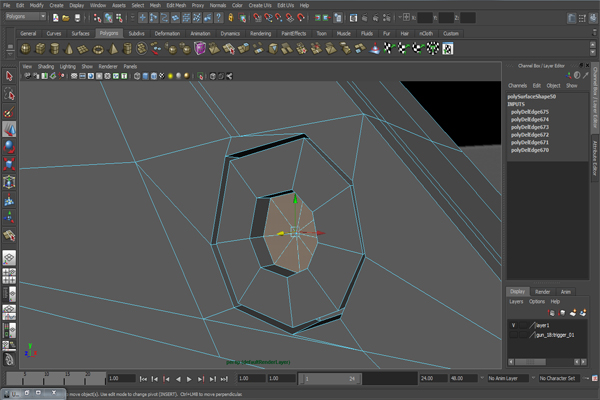Click the Save Scene icon

77,18
